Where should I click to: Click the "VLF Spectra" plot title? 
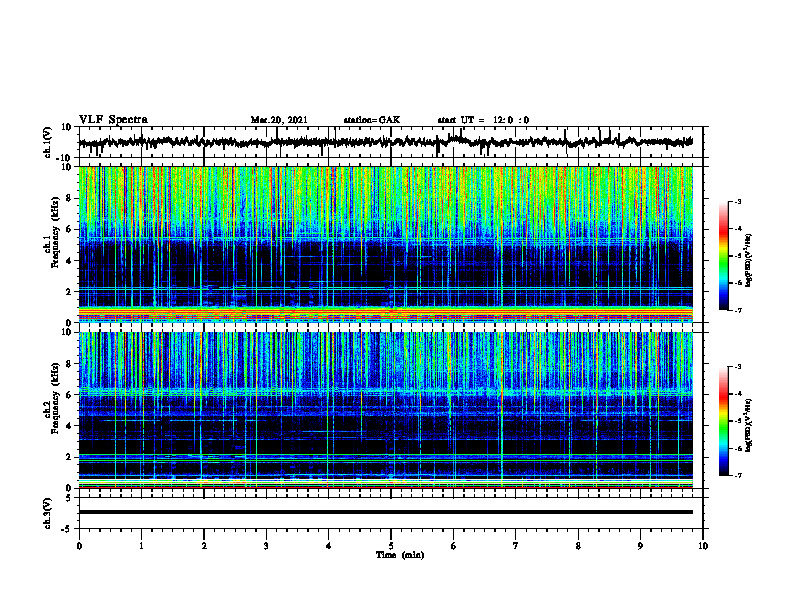coord(113,120)
